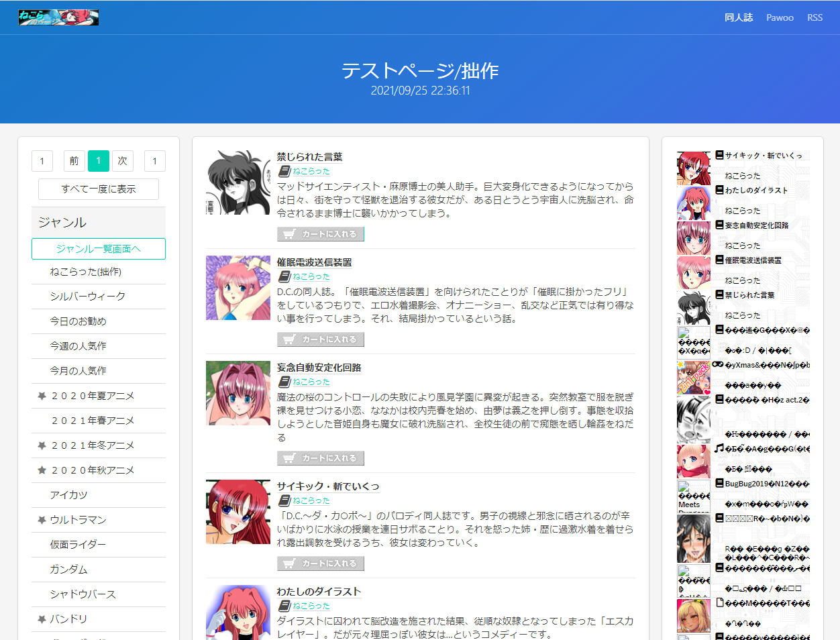Click star icon beside バンドリ

tap(42, 619)
